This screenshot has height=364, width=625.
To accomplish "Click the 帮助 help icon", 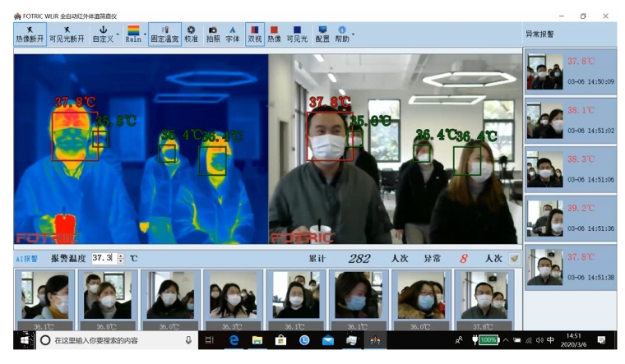I will tap(342, 34).
